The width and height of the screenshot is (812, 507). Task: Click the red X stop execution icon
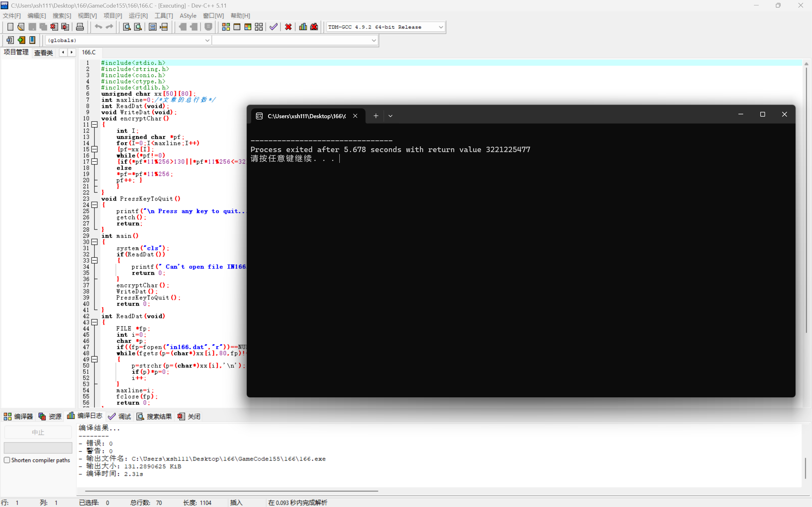(288, 27)
